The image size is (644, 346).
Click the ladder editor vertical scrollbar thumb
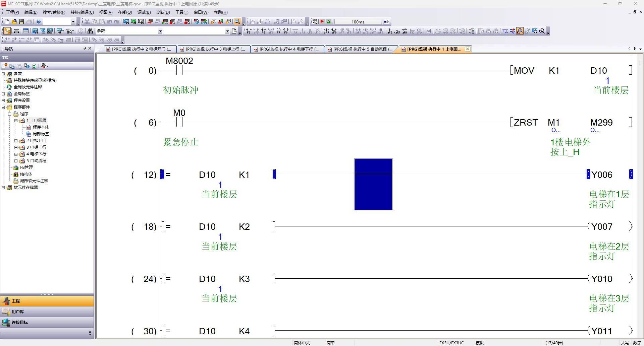(640, 62)
